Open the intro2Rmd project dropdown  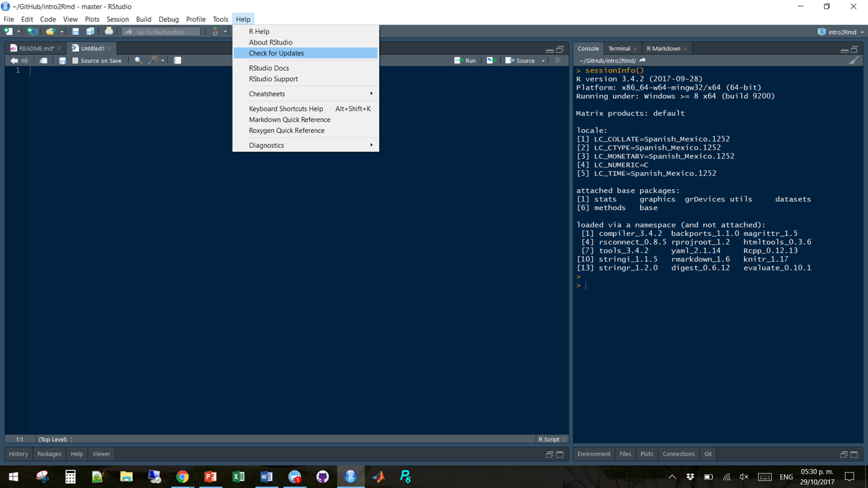(x=841, y=32)
